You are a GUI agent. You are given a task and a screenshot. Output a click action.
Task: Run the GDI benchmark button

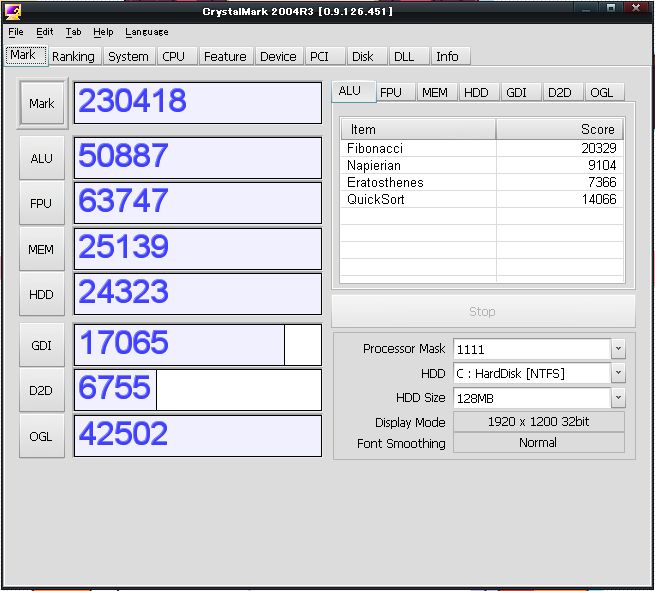42,345
